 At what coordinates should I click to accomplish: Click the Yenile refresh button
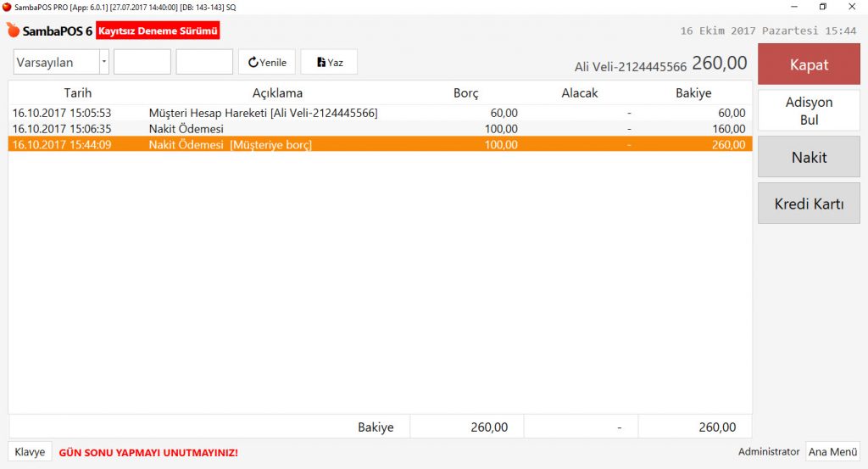point(267,62)
